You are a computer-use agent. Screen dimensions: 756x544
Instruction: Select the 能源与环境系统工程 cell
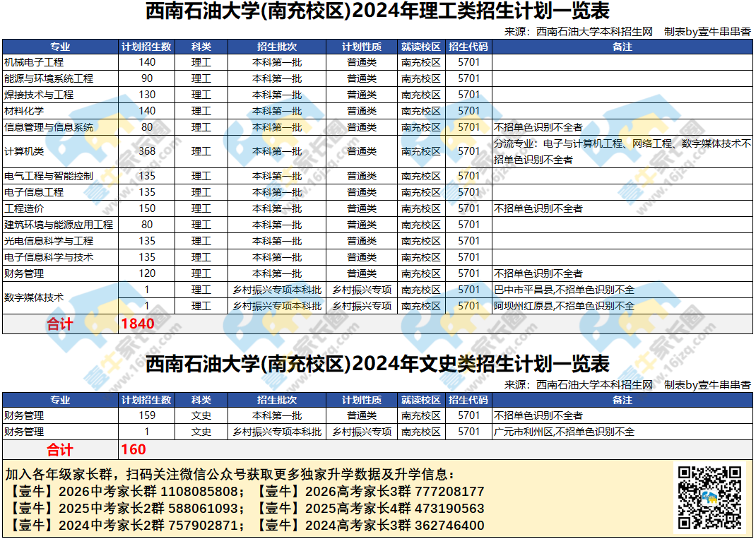(x=49, y=78)
